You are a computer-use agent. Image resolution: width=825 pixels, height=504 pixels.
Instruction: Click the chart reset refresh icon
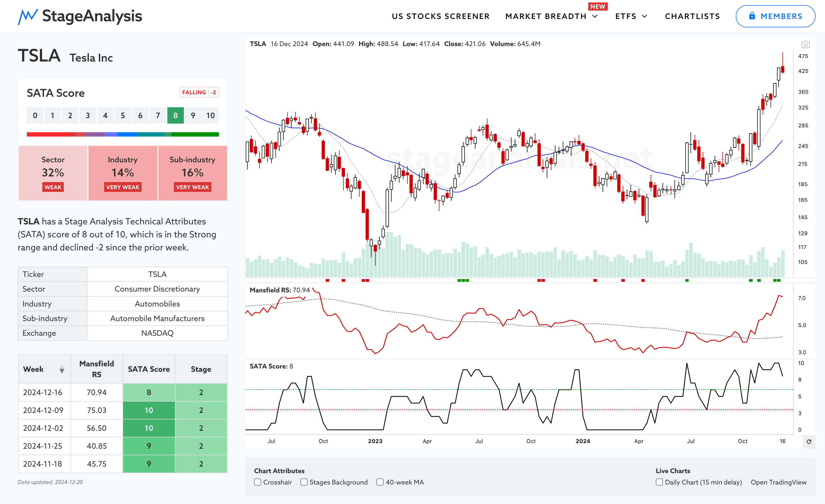click(x=809, y=441)
